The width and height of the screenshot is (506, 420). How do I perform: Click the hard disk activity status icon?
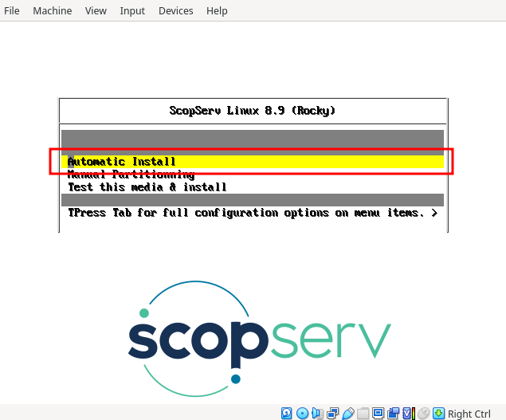click(287, 413)
